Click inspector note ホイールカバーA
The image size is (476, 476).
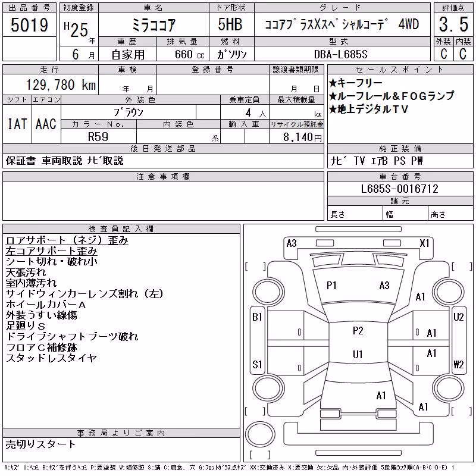click(x=46, y=305)
